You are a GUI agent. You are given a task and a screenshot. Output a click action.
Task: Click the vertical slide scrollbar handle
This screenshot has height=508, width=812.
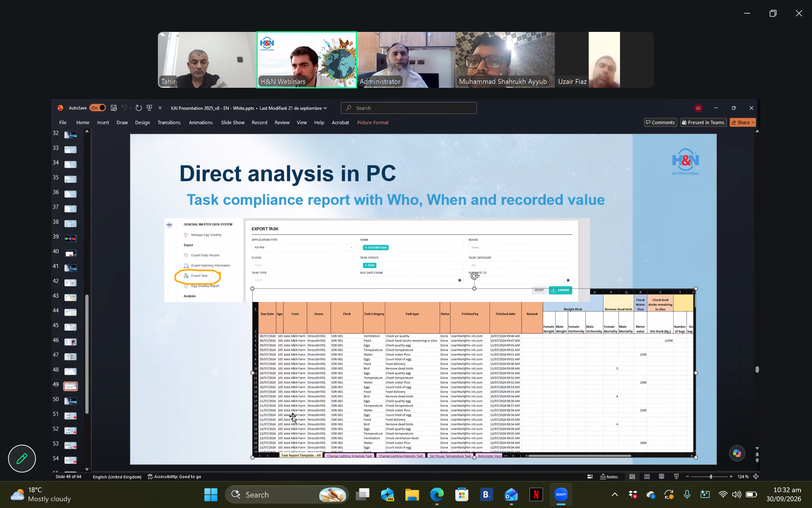tap(757, 369)
